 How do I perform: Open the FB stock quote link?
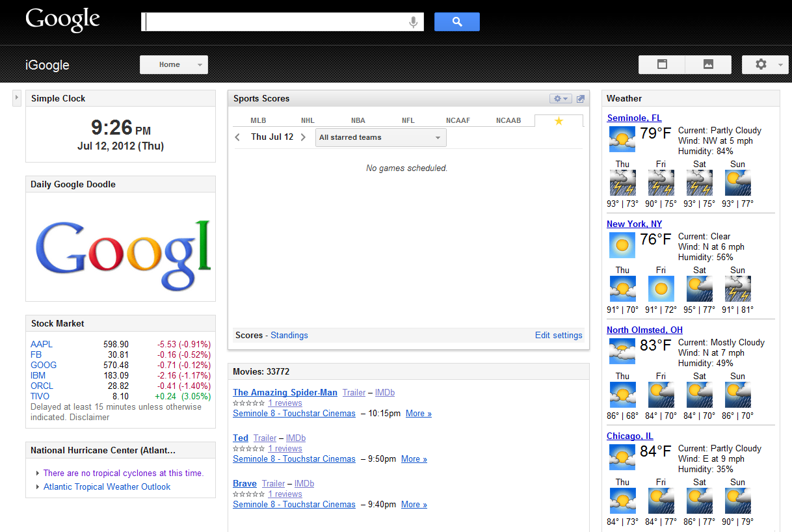coord(36,354)
